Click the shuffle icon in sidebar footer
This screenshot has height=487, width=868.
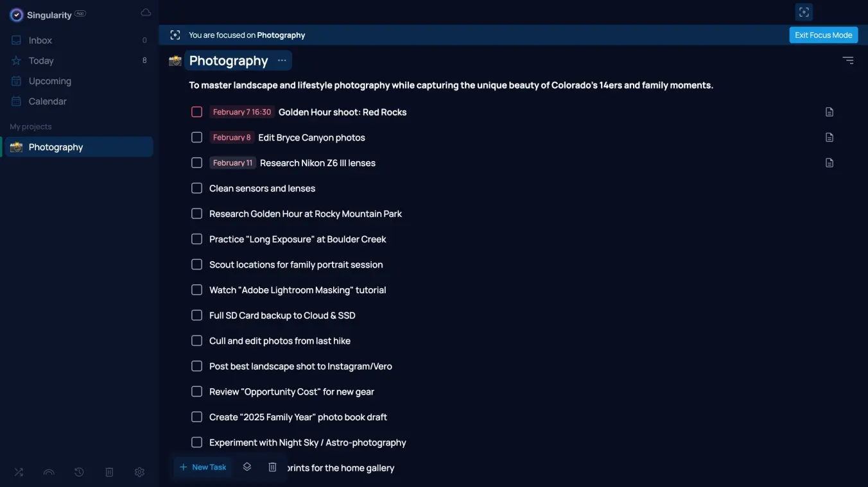pyautogui.click(x=19, y=472)
